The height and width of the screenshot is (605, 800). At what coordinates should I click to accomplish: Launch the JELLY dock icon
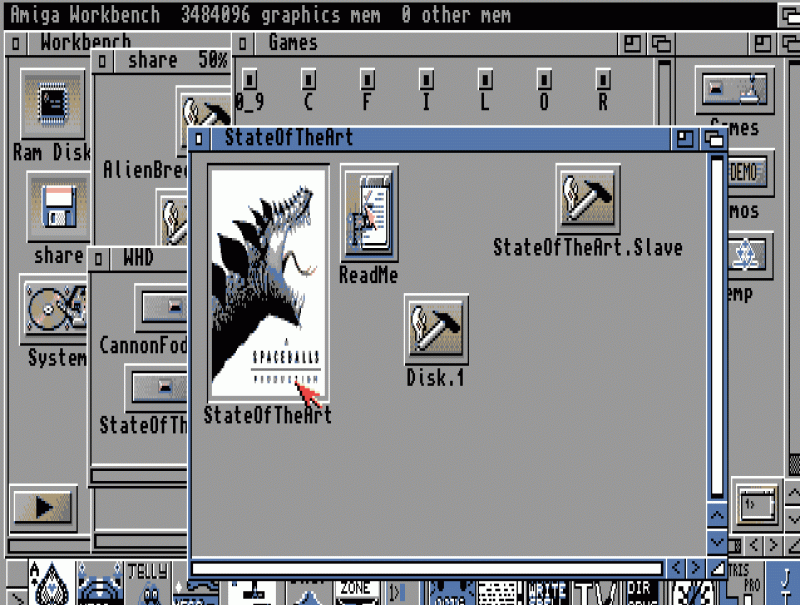[x=148, y=582]
